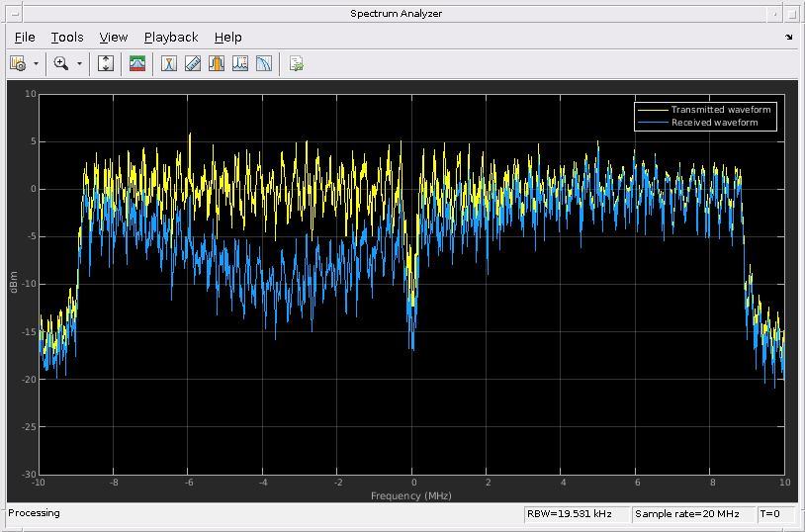The height and width of the screenshot is (532, 805).
Task: Click the yellow line swatch in legend
Action: click(652, 110)
